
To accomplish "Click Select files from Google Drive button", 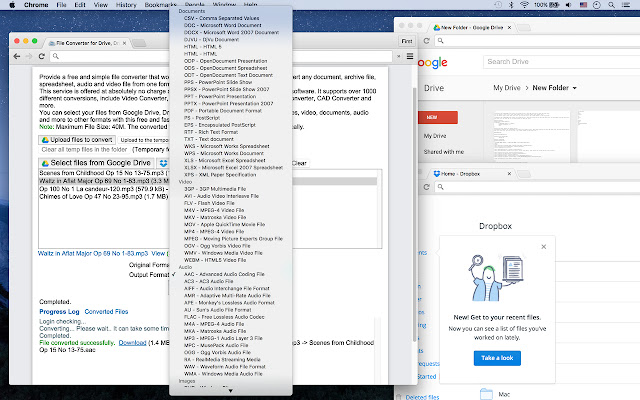I will (96, 163).
